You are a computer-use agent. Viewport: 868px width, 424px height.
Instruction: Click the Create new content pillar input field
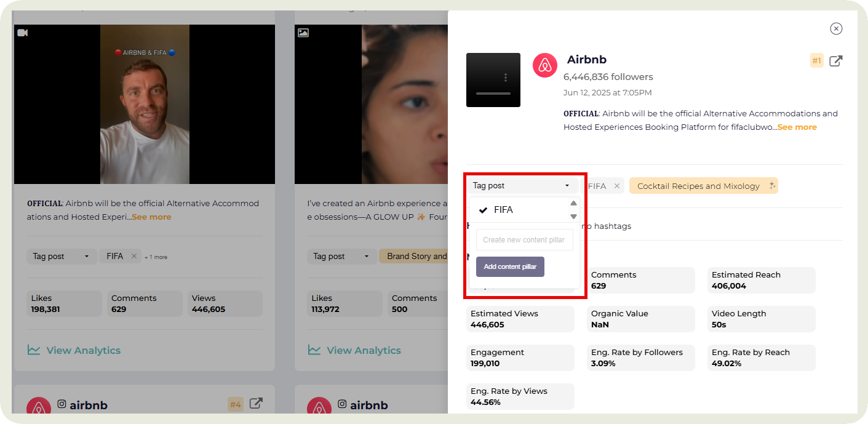[x=524, y=239]
